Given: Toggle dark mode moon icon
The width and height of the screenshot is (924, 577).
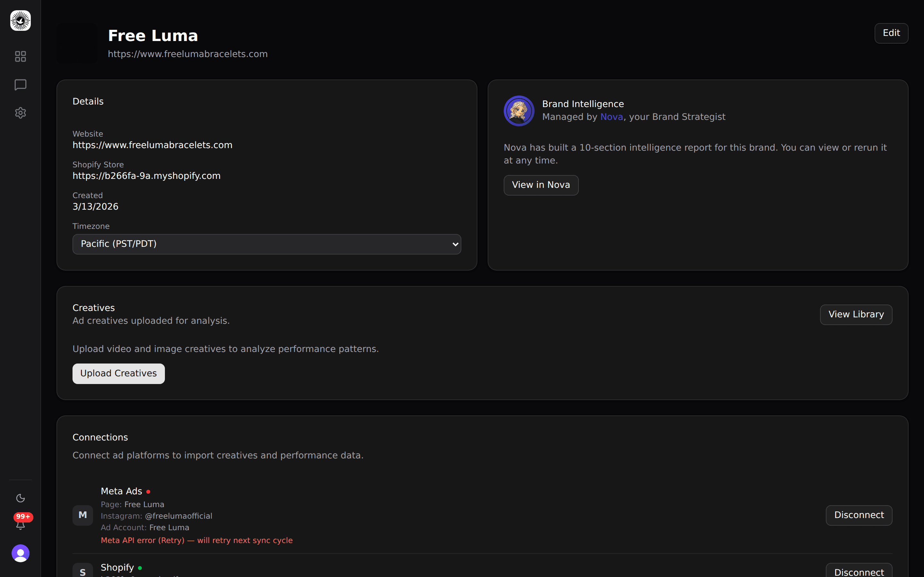Looking at the screenshot, I should pyautogui.click(x=21, y=498).
